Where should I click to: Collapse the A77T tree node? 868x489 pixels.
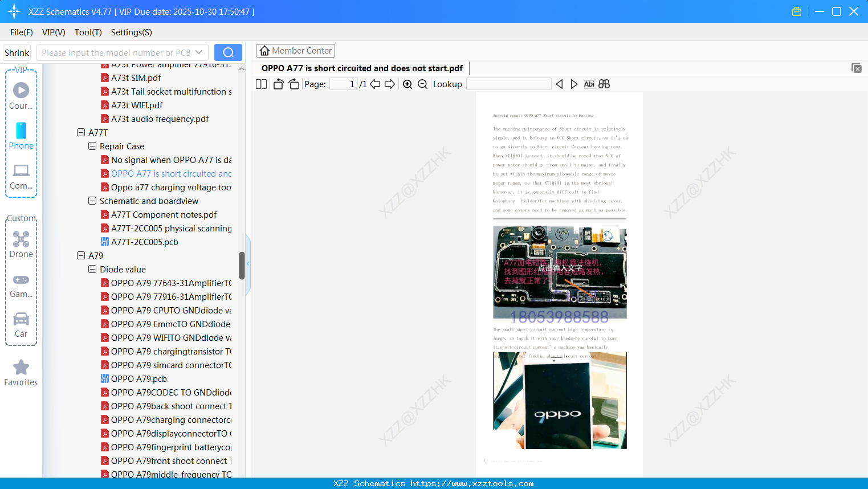click(x=81, y=133)
